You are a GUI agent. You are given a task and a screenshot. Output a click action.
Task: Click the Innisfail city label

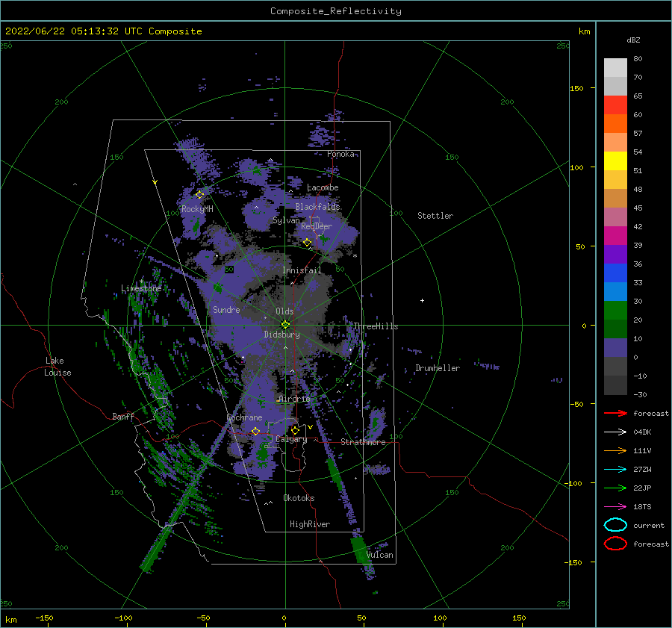(x=302, y=270)
